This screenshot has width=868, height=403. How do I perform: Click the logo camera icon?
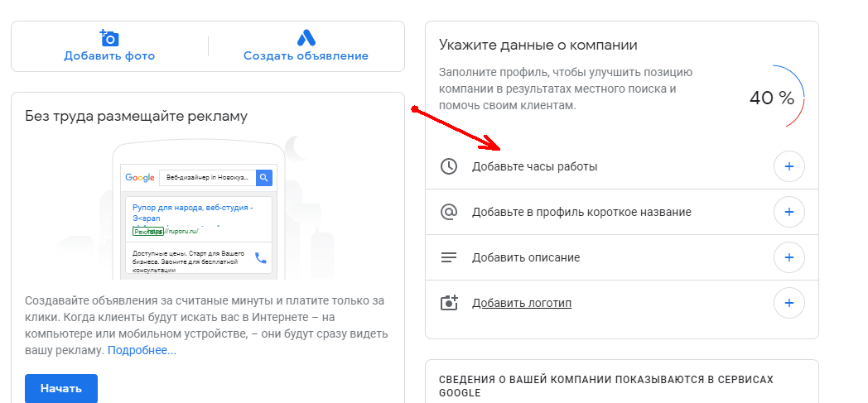[449, 302]
